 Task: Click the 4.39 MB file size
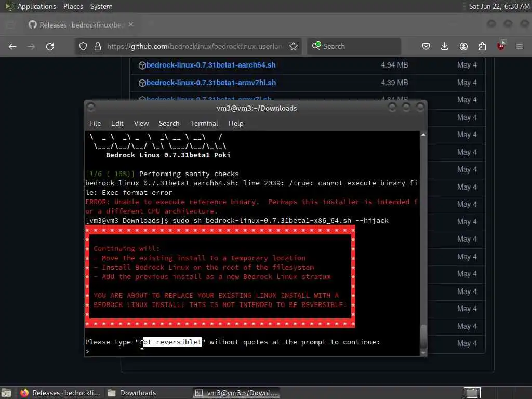click(x=394, y=83)
